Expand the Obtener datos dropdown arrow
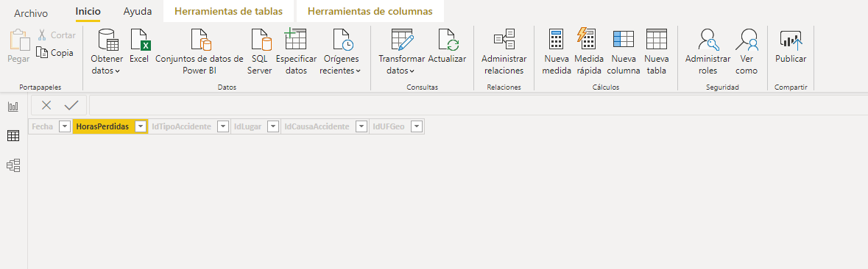Screen dimensions: 868x269 coord(117,71)
